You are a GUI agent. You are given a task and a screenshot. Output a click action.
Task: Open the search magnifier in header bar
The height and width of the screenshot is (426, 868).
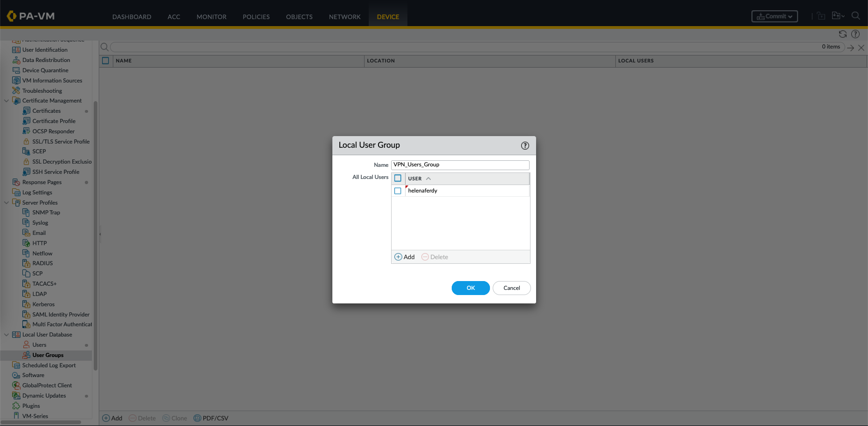click(x=855, y=16)
